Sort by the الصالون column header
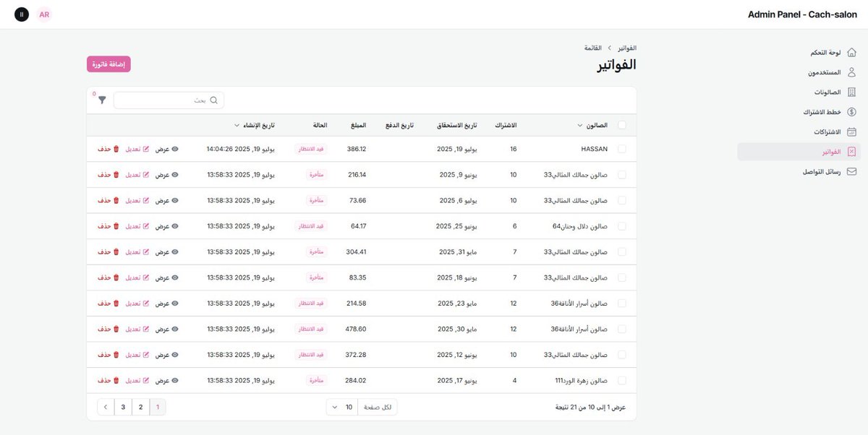 coord(592,125)
